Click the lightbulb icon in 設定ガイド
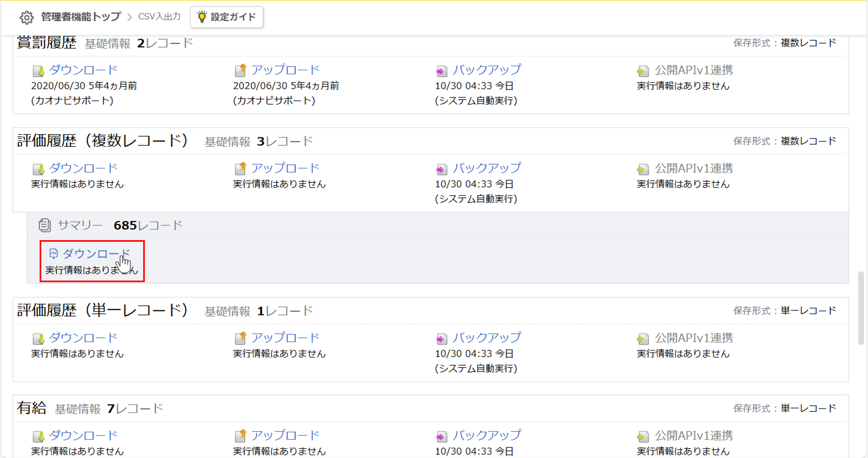The width and height of the screenshot is (868, 458). coord(201,17)
